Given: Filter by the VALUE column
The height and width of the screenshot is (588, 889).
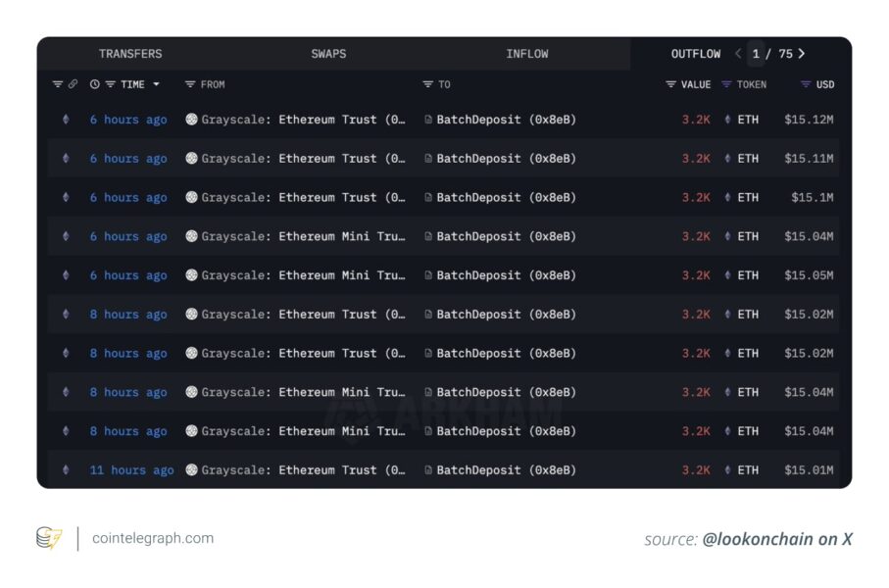Looking at the screenshot, I should [671, 84].
